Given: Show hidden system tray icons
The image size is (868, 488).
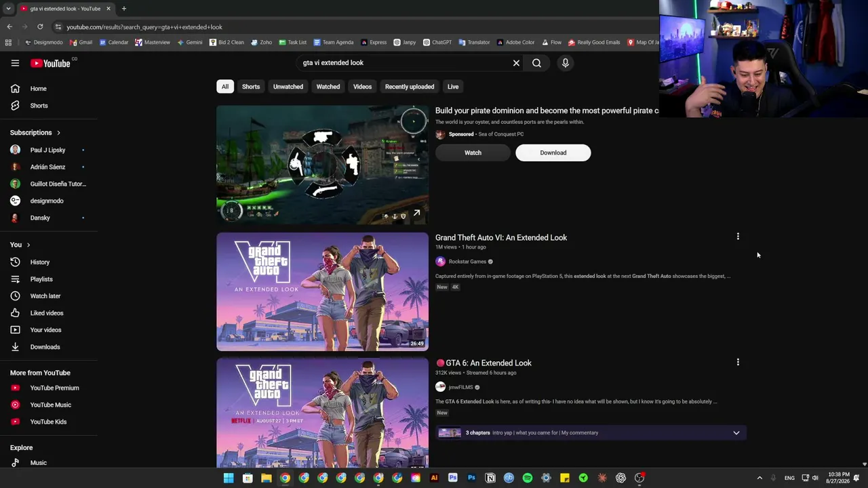Looking at the screenshot, I should pyautogui.click(x=759, y=478).
